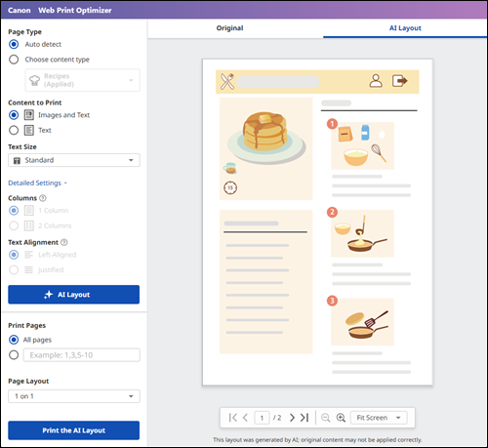Open the Recipes content type dropdown

(x=83, y=80)
